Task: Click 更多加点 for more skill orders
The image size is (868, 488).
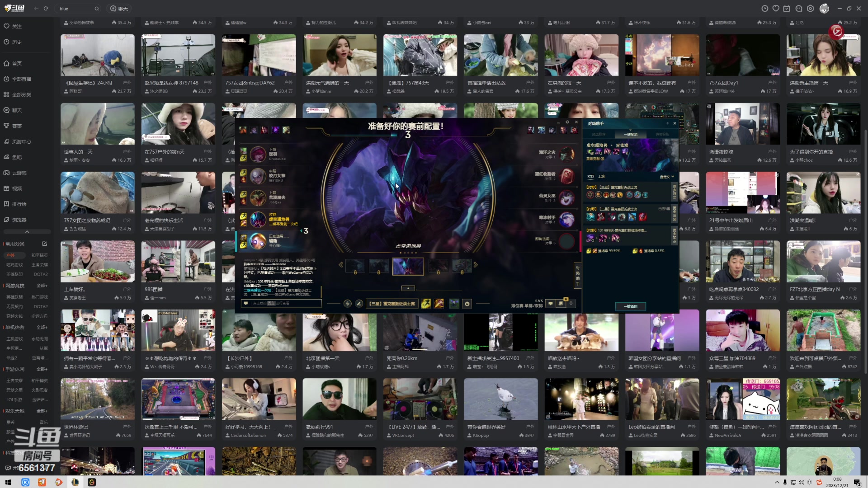Action: (674, 235)
